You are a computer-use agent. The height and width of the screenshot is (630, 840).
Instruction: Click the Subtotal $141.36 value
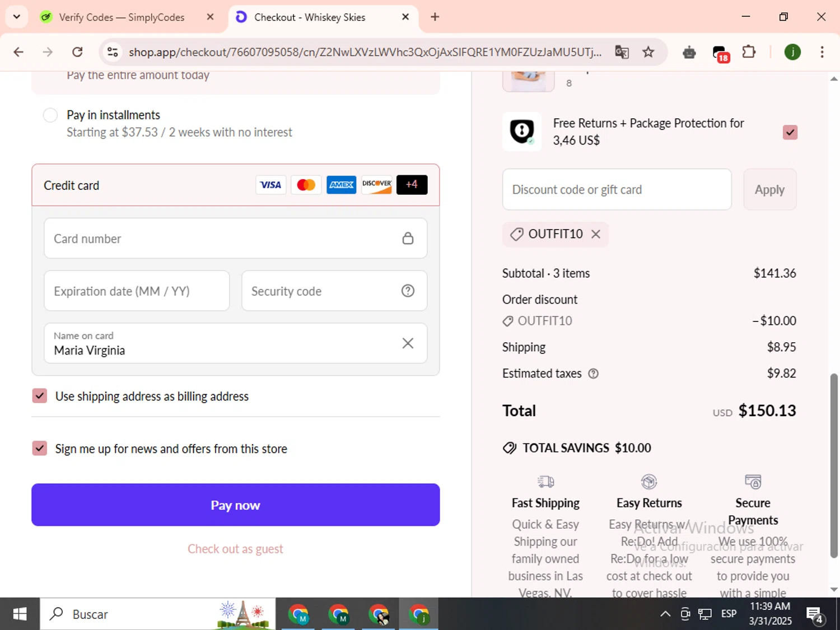(774, 273)
